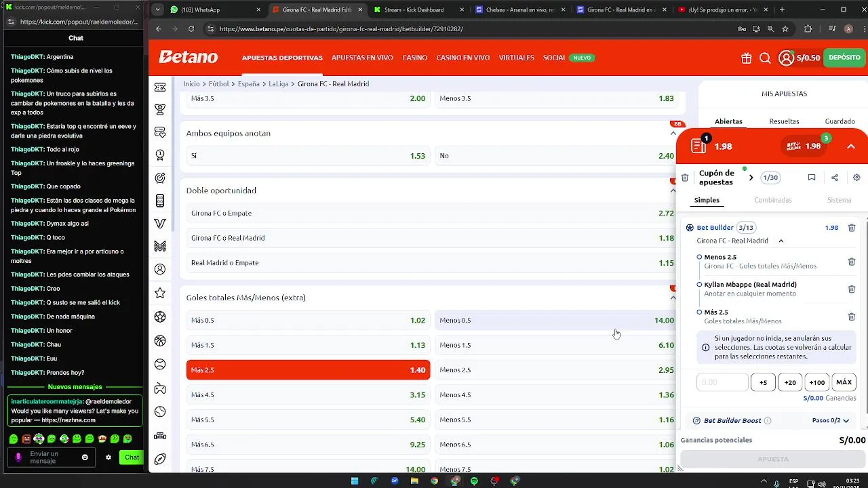Image resolution: width=868 pixels, height=488 pixels.
Task: Collapse the betslip panel with chevron
Action: 851,146
